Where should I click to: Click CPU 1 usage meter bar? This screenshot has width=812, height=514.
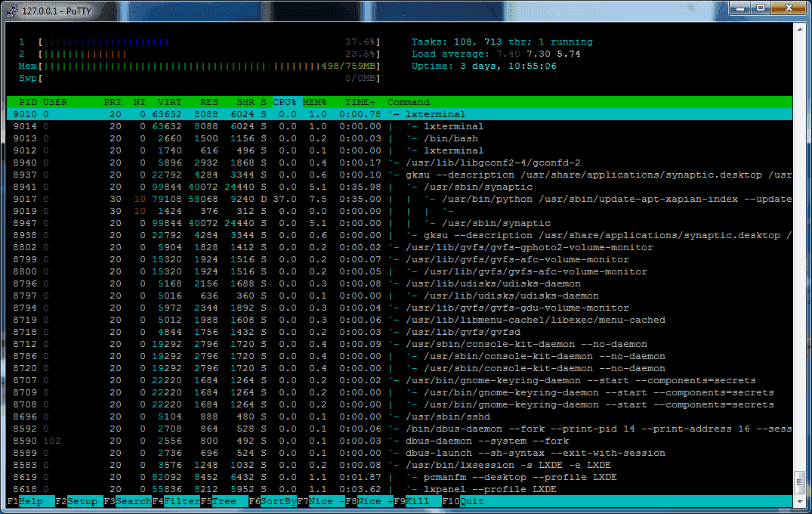tap(210, 42)
